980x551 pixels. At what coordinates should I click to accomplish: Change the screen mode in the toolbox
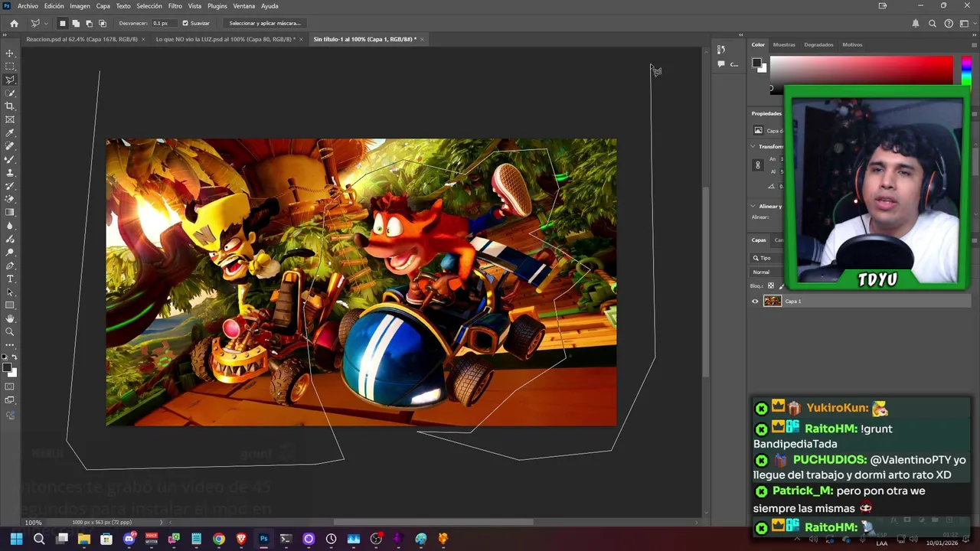(10, 400)
